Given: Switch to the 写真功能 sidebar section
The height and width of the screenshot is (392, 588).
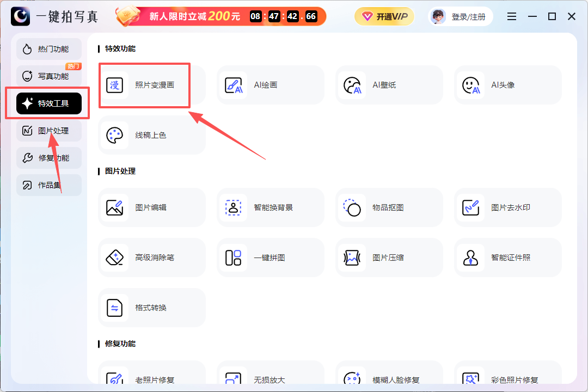Looking at the screenshot, I should [49, 76].
